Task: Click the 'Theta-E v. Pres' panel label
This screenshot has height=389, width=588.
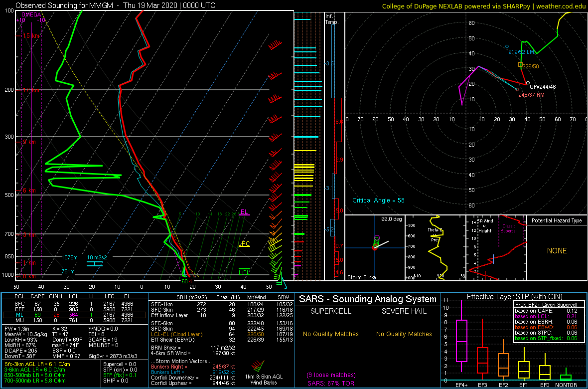Action: click(435, 235)
